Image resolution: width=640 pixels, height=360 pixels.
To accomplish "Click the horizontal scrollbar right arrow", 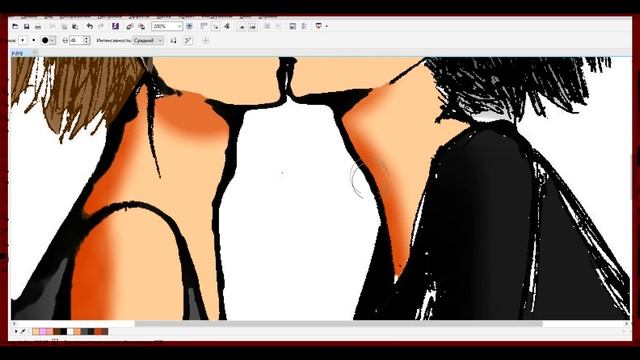I will pyautogui.click(x=627, y=324).
